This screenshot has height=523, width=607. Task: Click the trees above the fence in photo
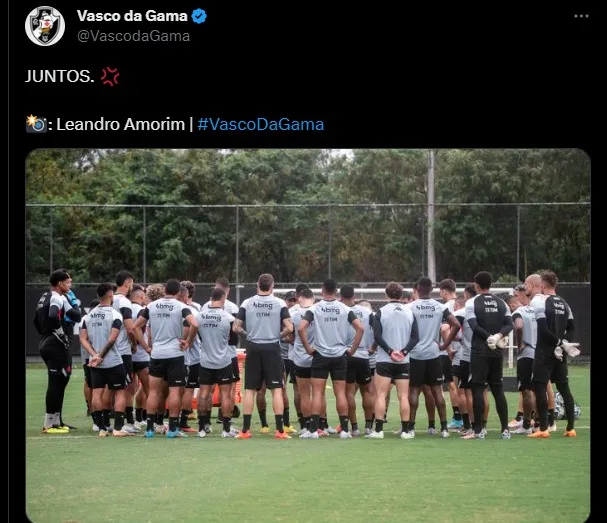(308, 176)
